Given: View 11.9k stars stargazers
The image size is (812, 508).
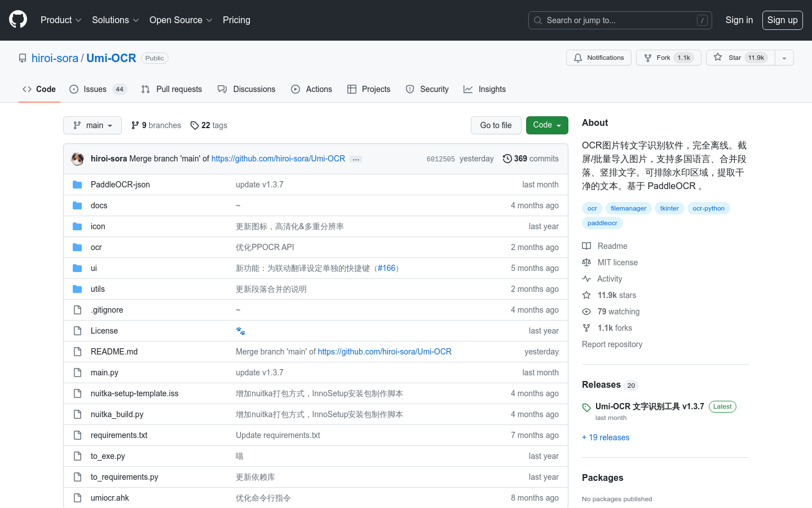Looking at the screenshot, I should point(609,295).
